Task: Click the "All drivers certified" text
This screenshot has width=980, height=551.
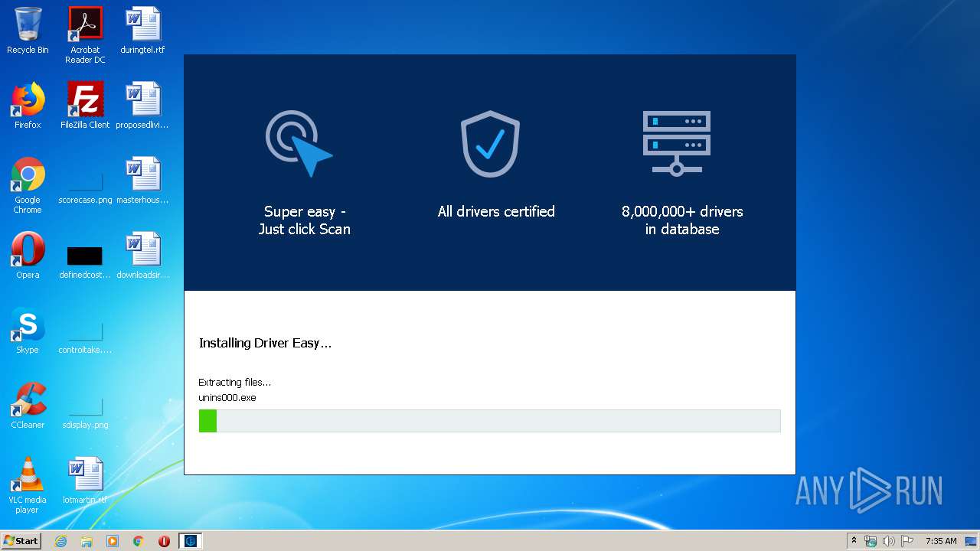Action: pyautogui.click(x=496, y=212)
